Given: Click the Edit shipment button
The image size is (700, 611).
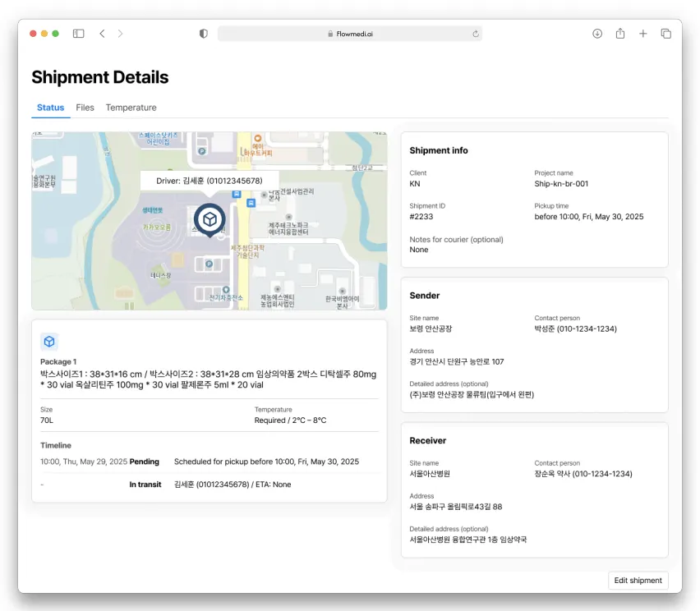Looking at the screenshot, I should pos(638,581).
